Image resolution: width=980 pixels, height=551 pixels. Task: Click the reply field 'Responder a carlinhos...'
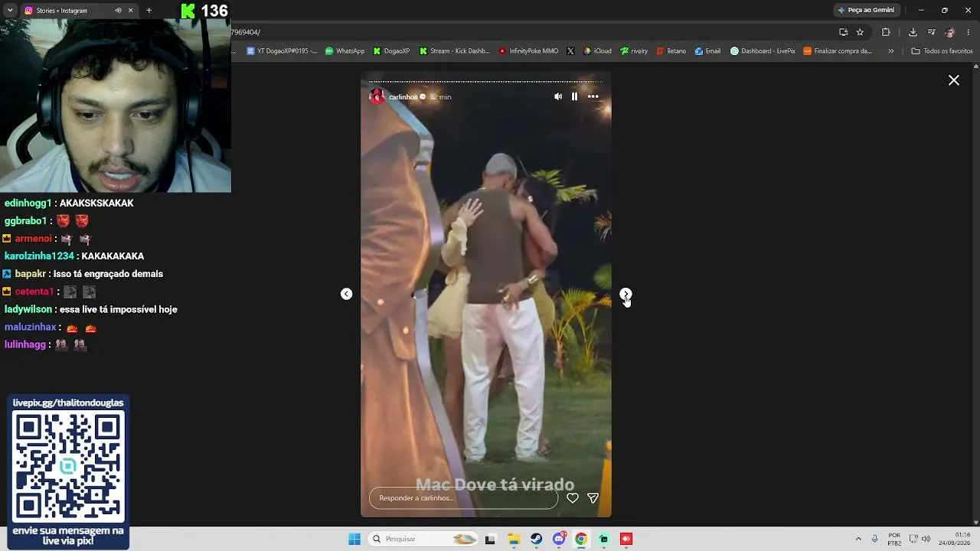tap(463, 498)
